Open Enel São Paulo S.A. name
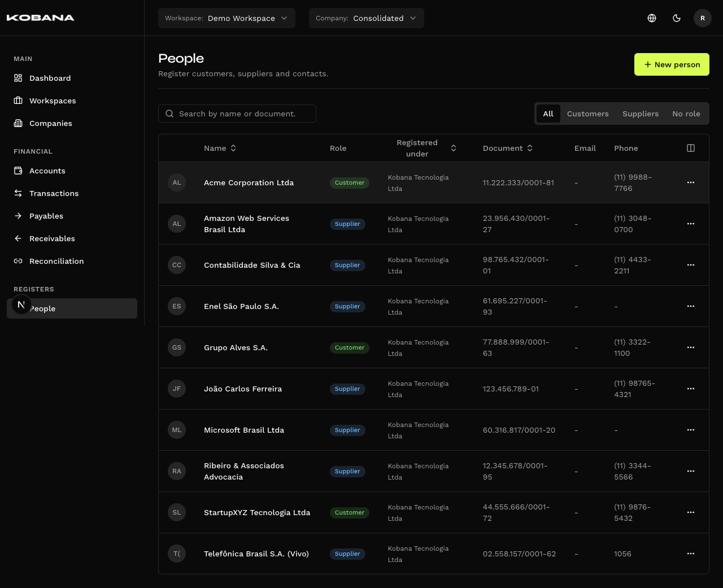Viewport: 723px width, 588px height. coord(241,306)
